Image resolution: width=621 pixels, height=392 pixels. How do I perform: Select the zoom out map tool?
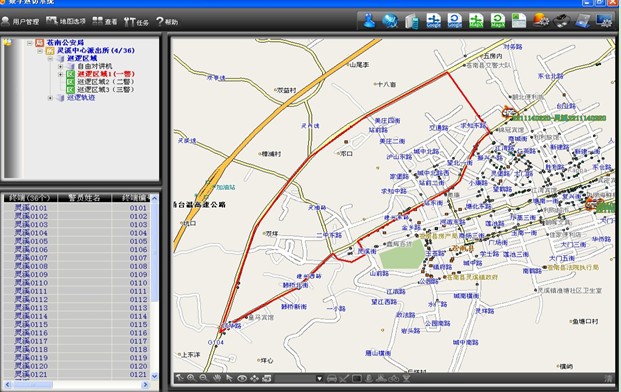pyautogui.click(x=204, y=378)
